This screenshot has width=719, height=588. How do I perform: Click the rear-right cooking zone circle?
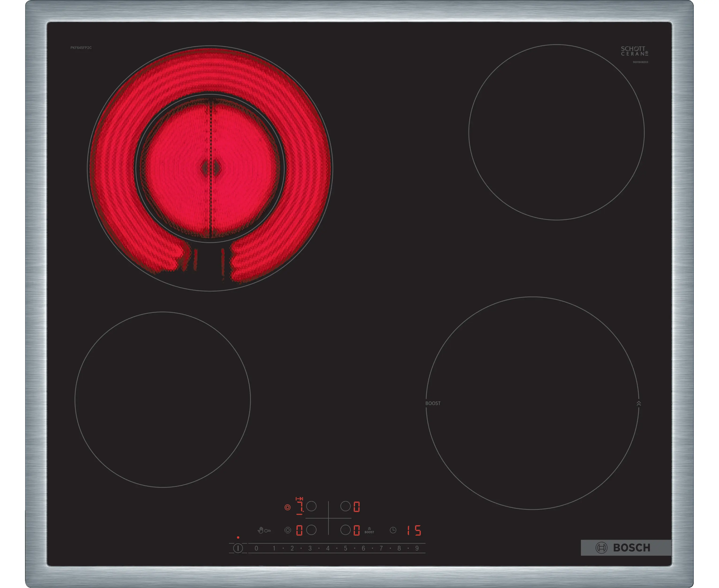[x=556, y=132]
